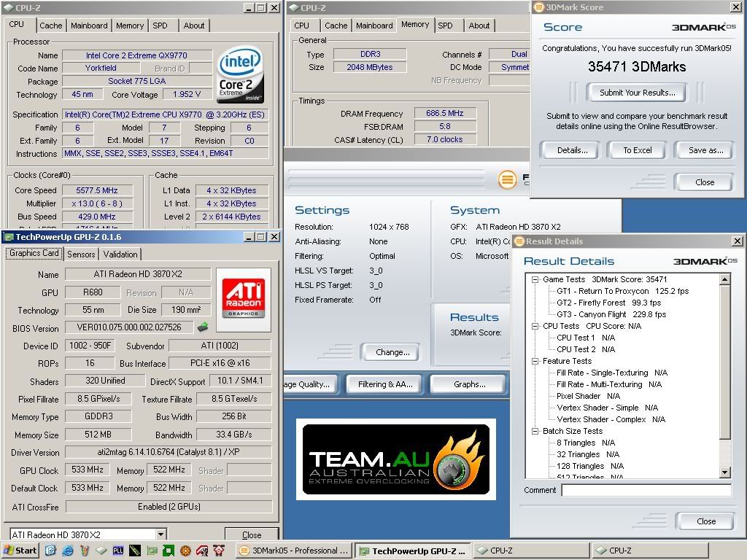Click the orange gear quick launch icon
The height and width of the screenshot is (560, 747).
click(185, 551)
